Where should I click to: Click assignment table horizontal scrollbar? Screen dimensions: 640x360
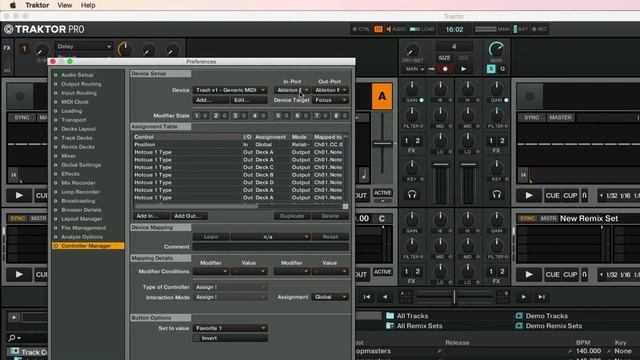tap(196, 206)
